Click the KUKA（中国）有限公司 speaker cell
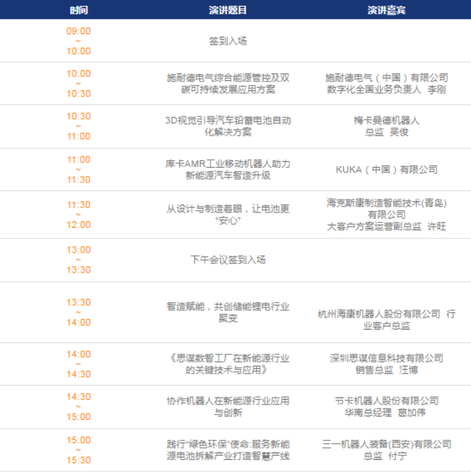Image resolution: width=471 pixels, height=476 pixels. pos(387,169)
